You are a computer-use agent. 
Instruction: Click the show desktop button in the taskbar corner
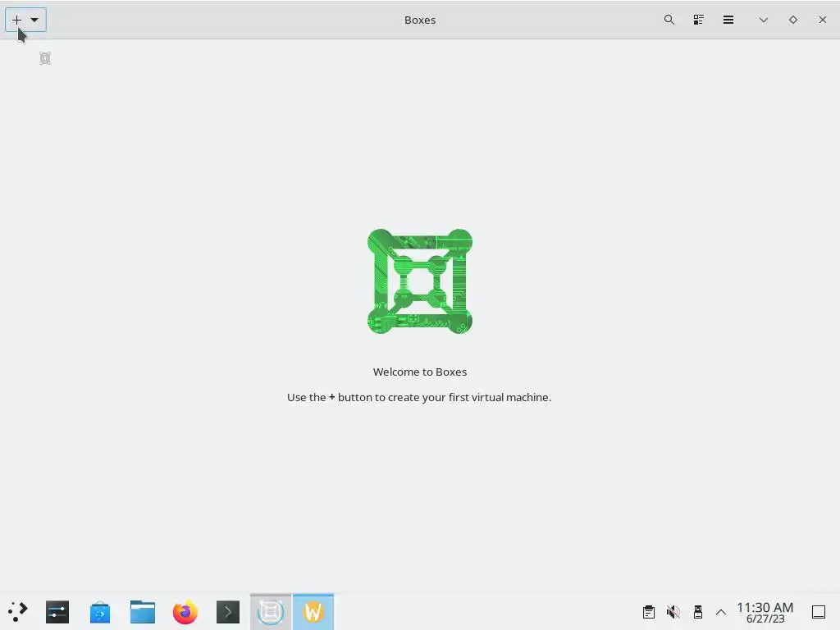click(819, 612)
